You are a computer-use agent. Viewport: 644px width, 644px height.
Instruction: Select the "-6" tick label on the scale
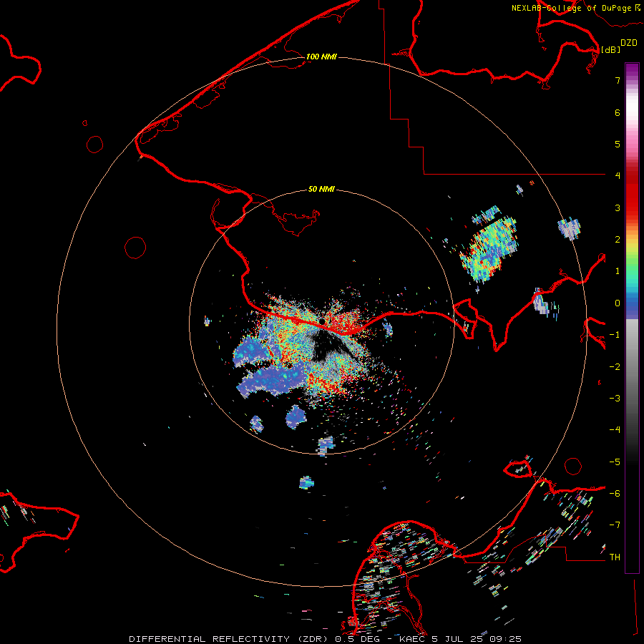(615, 494)
